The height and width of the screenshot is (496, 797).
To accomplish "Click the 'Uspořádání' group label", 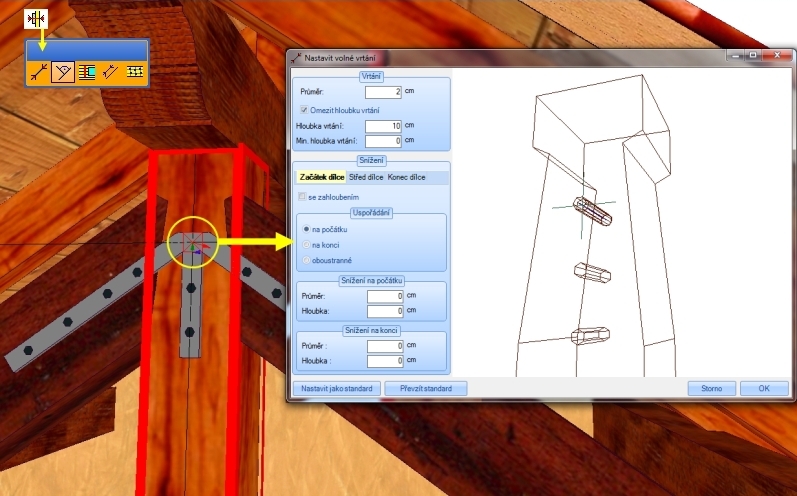I will 371,213.
